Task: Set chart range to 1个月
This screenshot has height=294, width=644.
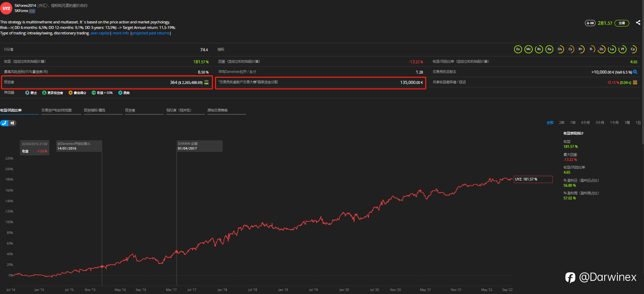Action: click(614, 123)
